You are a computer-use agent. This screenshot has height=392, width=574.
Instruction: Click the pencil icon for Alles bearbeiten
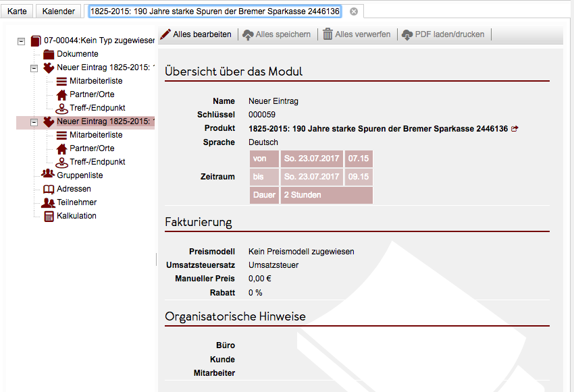165,34
